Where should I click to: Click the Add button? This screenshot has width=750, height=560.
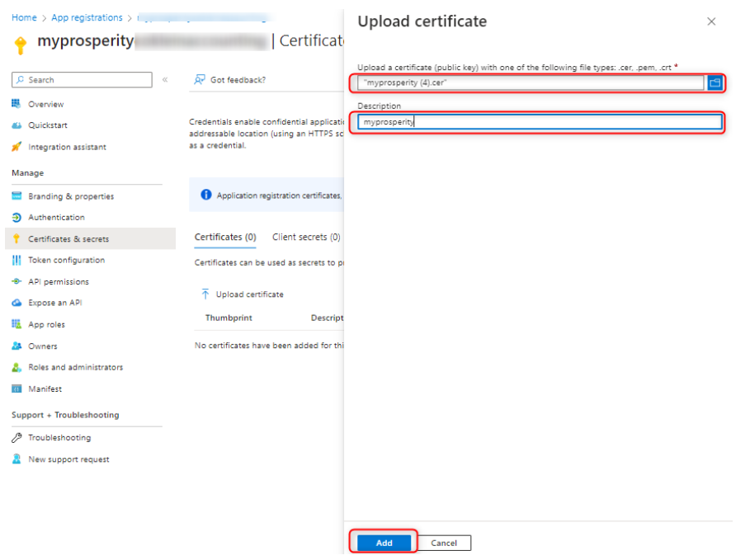(384, 543)
